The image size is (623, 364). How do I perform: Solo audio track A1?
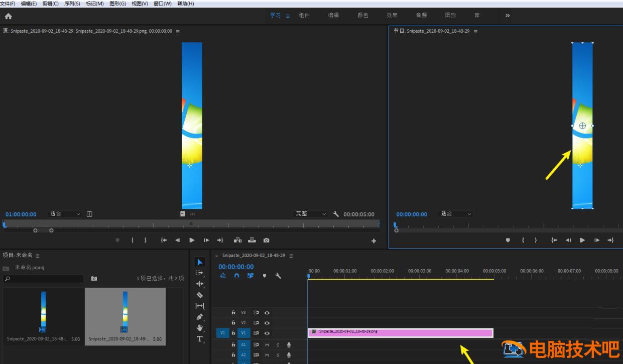click(278, 345)
